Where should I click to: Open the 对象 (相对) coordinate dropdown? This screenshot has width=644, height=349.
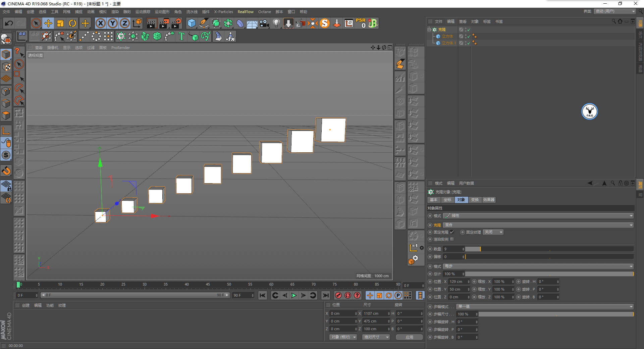(x=343, y=337)
